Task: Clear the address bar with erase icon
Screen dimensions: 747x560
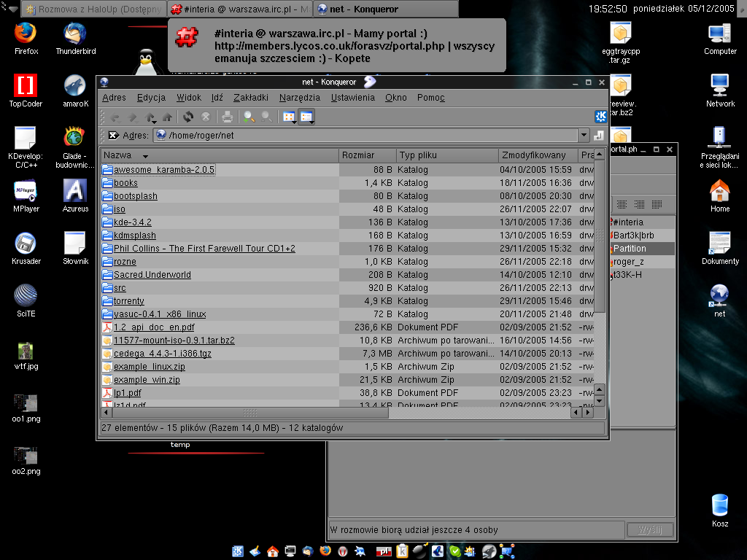Action: (x=113, y=135)
